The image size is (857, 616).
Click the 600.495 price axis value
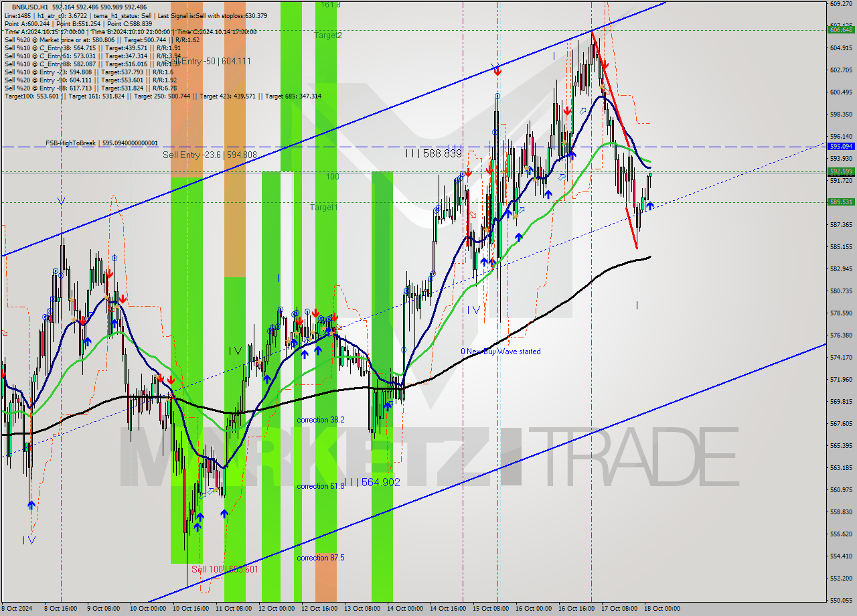(840, 92)
